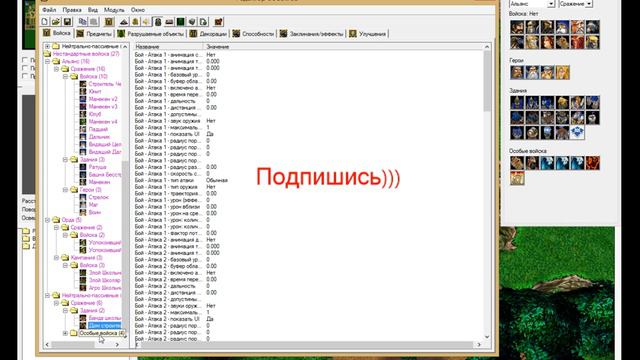Screen dimensions: 640x360
Task: Select Манекен v3 in the unit tree
Action: pos(103,107)
